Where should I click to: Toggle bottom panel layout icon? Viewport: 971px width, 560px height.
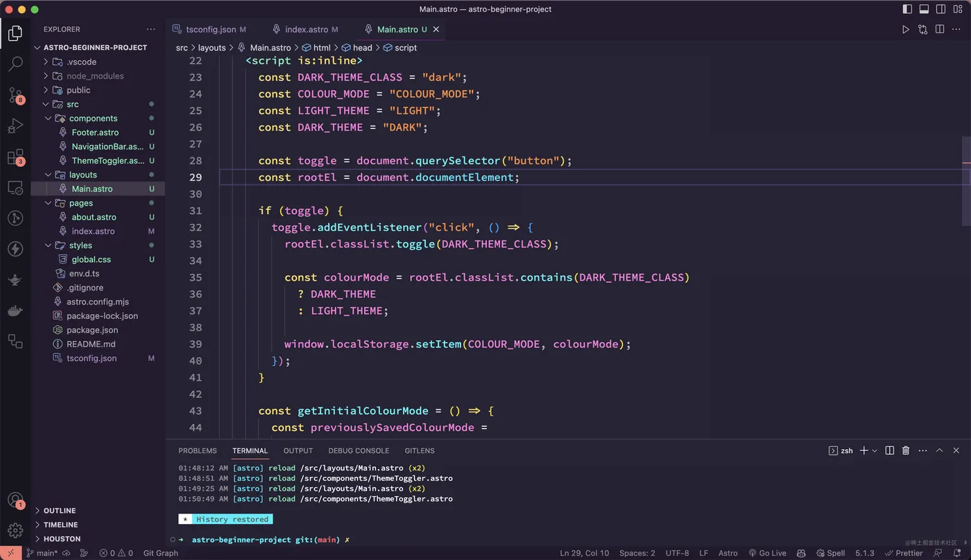pyautogui.click(x=924, y=9)
